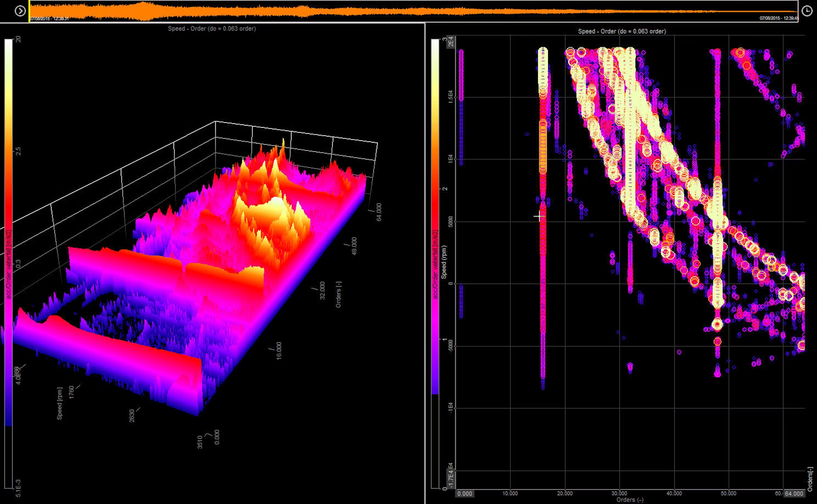
Task: Click the Speed (rpm) y-axis label of the 2D plot
Action: click(444, 262)
